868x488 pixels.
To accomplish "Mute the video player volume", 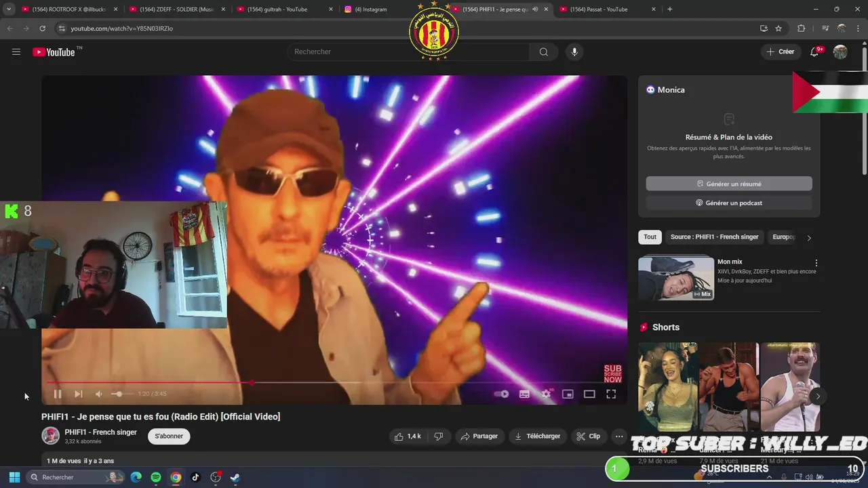I will 99,394.
